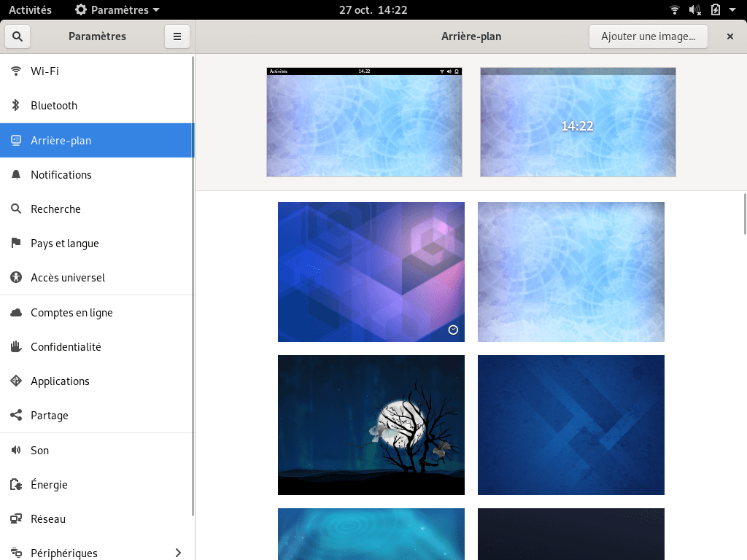Open the Son label

(x=39, y=451)
